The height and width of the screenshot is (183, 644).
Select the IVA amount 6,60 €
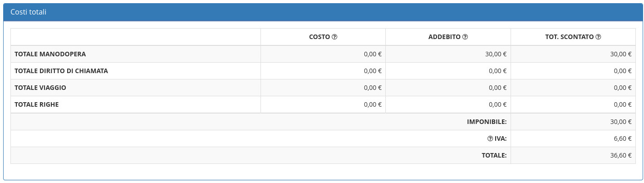coord(623,139)
